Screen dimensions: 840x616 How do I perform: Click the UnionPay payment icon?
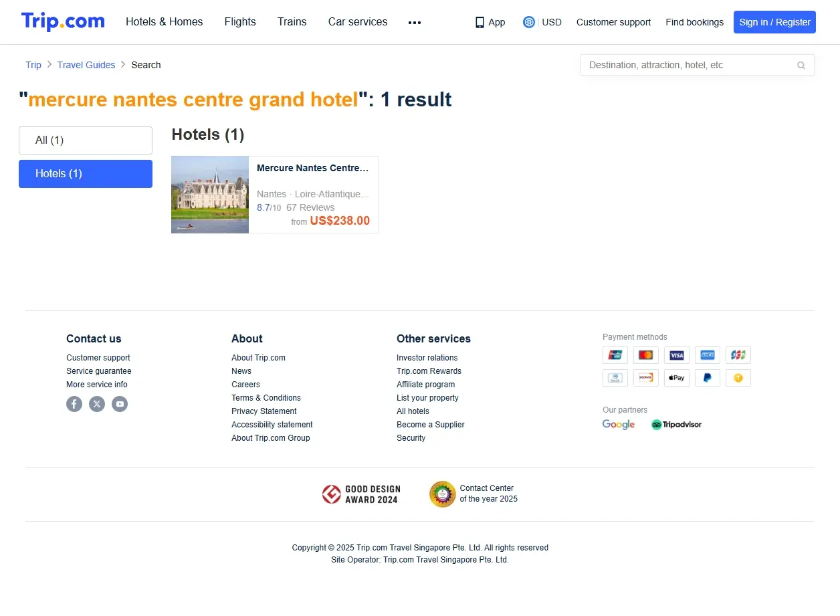615,355
